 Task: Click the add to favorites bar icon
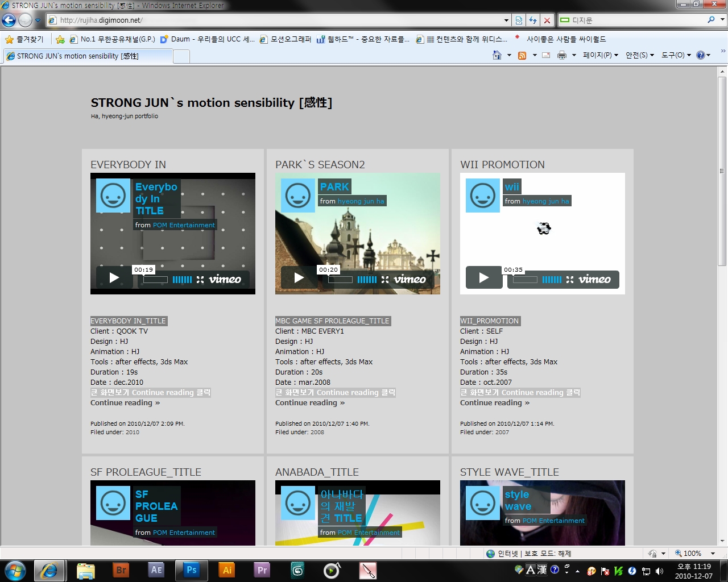point(60,39)
